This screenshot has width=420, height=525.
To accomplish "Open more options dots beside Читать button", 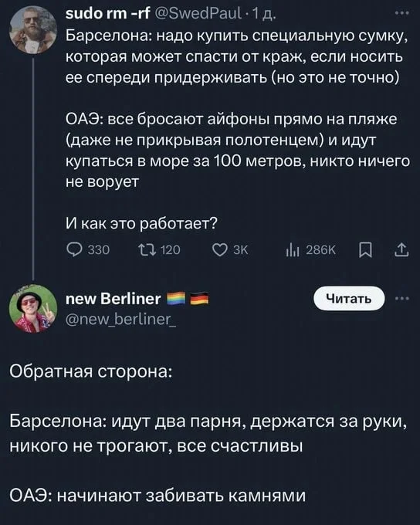I will pos(402,298).
